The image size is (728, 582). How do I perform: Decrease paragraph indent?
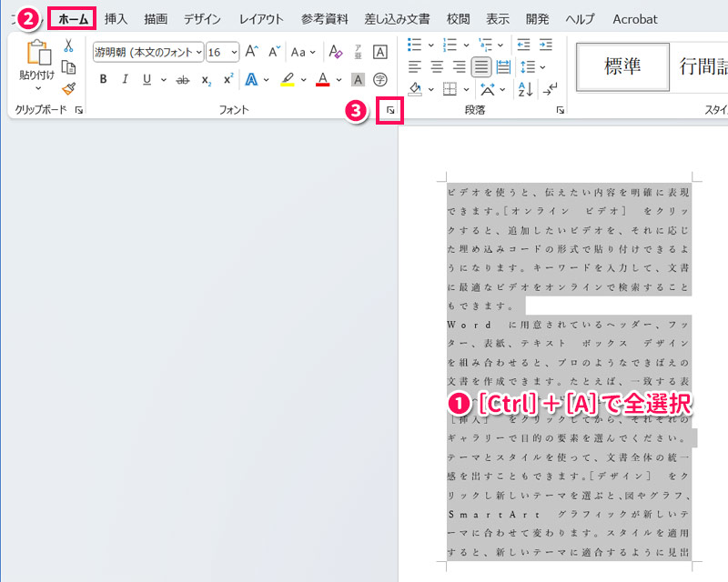point(524,45)
